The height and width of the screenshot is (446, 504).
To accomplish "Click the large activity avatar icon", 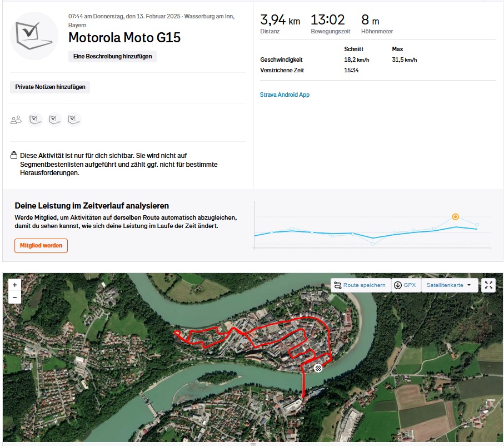I will pyautogui.click(x=34, y=36).
